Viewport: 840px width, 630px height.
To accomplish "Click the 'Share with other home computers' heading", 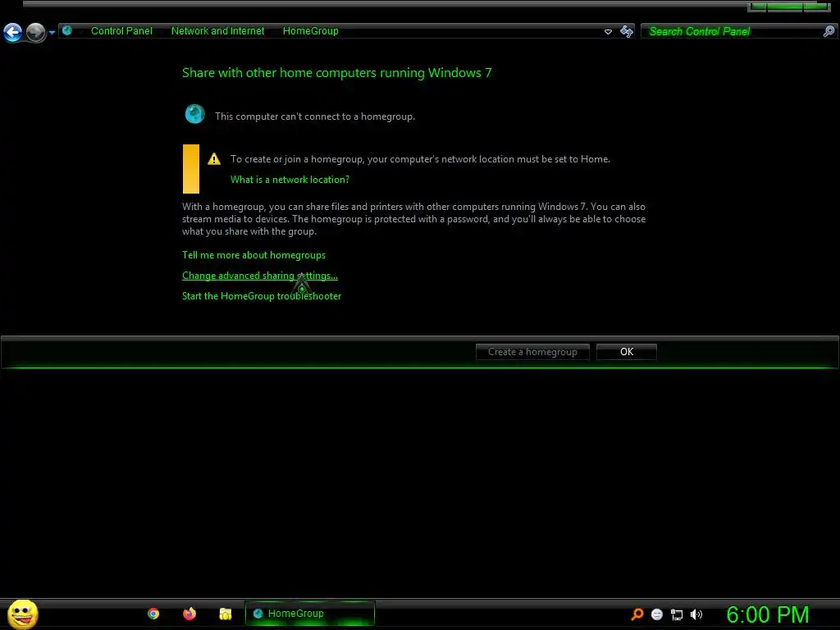I will (x=336, y=73).
